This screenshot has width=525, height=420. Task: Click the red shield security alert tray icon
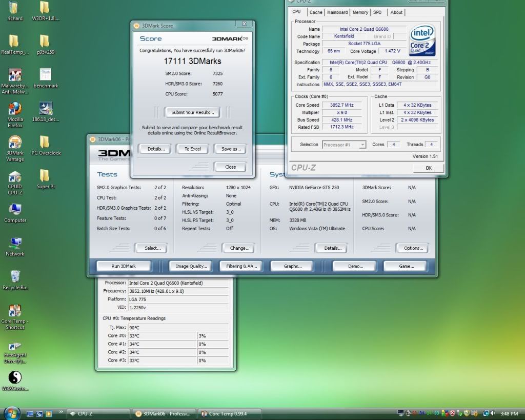point(452,414)
